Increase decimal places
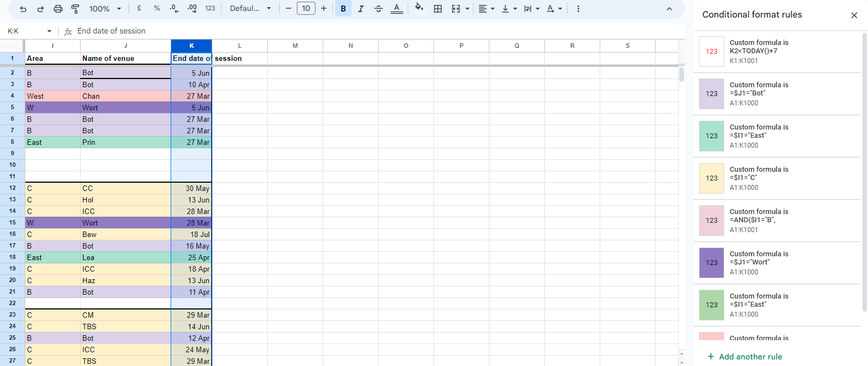This screenshot has height=366, width=868. [x=192, y=8]
